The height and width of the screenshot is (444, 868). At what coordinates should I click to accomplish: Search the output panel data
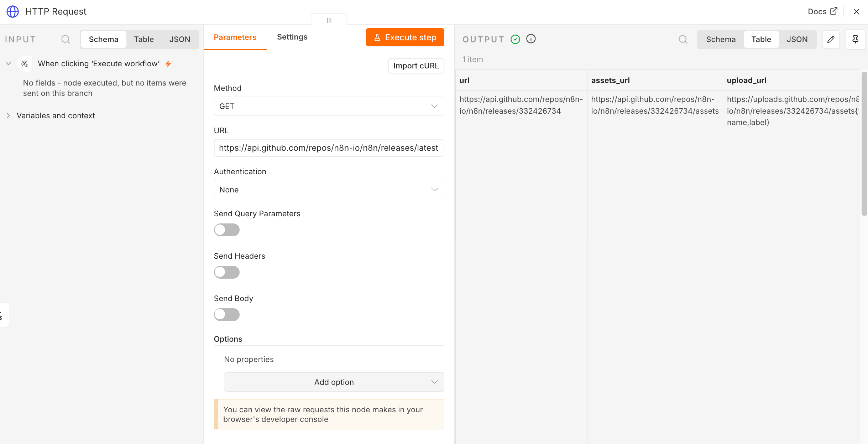(x=683, y=39)
